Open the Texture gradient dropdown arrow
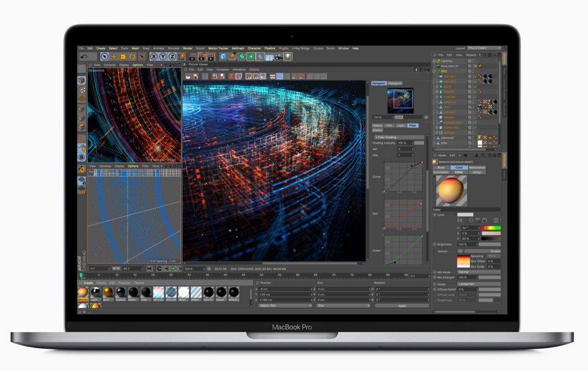 (x=460, y=251)
